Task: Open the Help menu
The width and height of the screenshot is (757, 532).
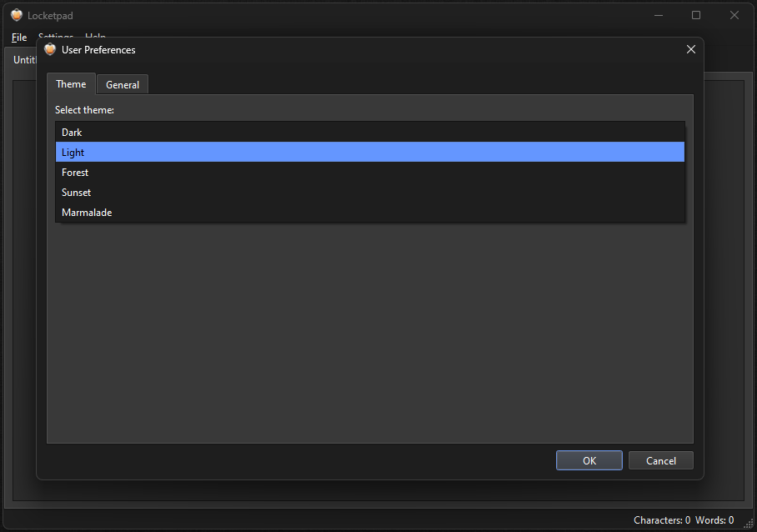Action: tap(94, 37)
